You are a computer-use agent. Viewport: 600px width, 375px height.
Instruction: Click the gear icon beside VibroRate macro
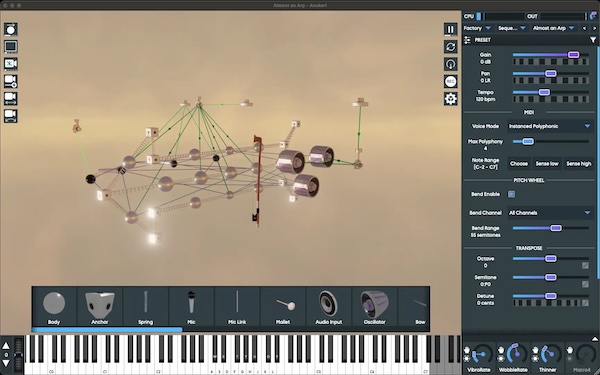(x=467, y=359)
